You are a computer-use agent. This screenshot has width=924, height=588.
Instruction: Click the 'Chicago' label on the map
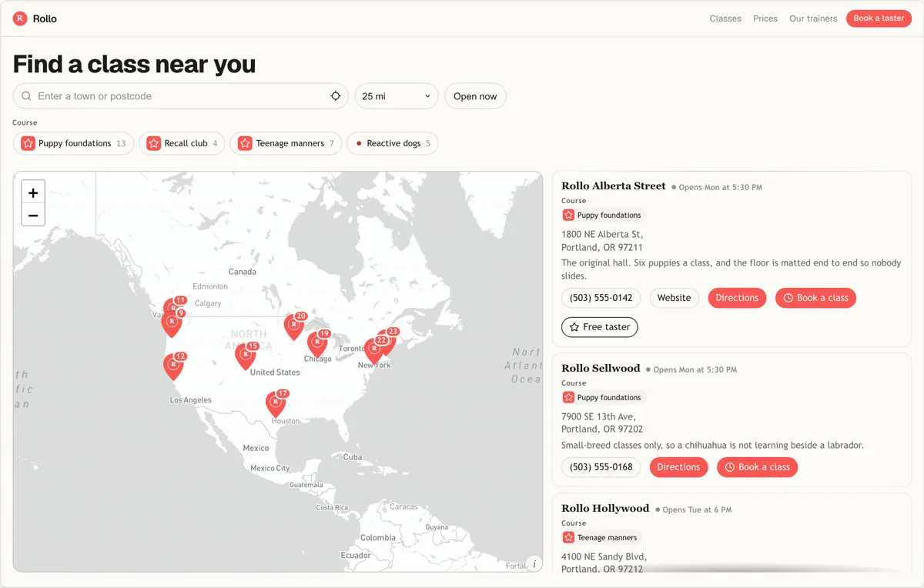pyautogui.click(x=317, y=359)
